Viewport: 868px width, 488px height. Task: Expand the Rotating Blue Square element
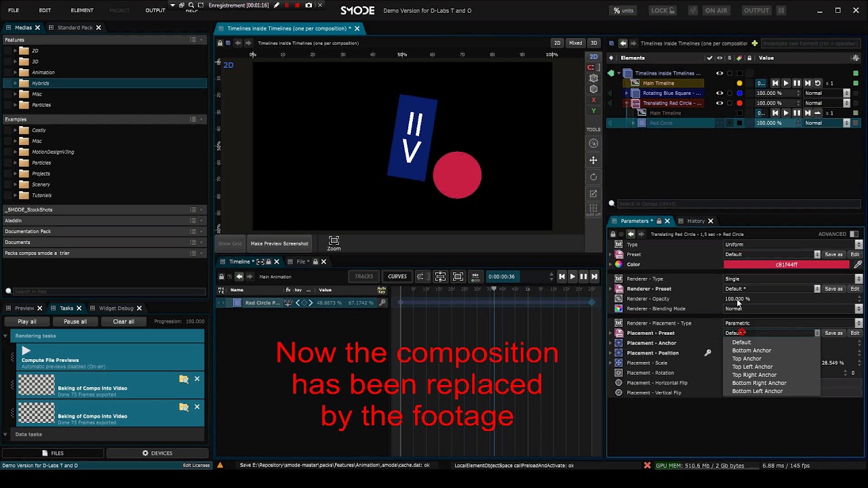click(627, 93)
